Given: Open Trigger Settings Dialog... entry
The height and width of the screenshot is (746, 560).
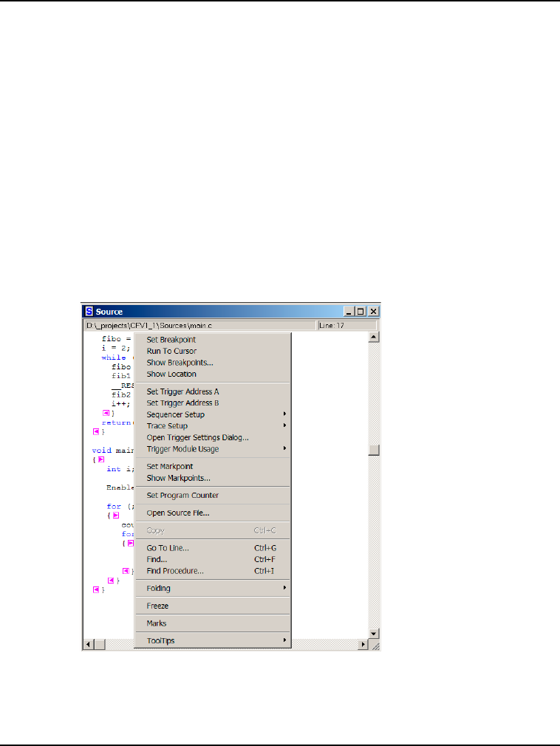Looking at the screenshot, I should [213, 437].
